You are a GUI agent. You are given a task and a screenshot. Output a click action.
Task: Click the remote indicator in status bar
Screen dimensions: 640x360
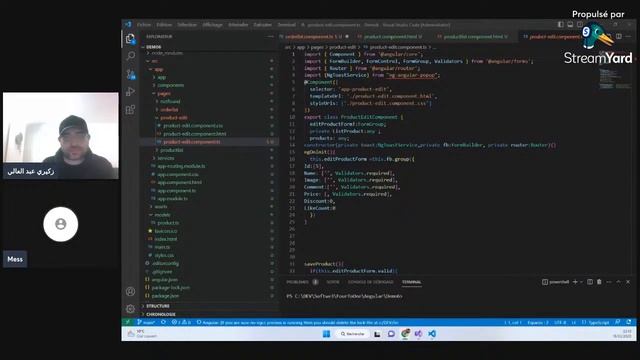[128, 322]
